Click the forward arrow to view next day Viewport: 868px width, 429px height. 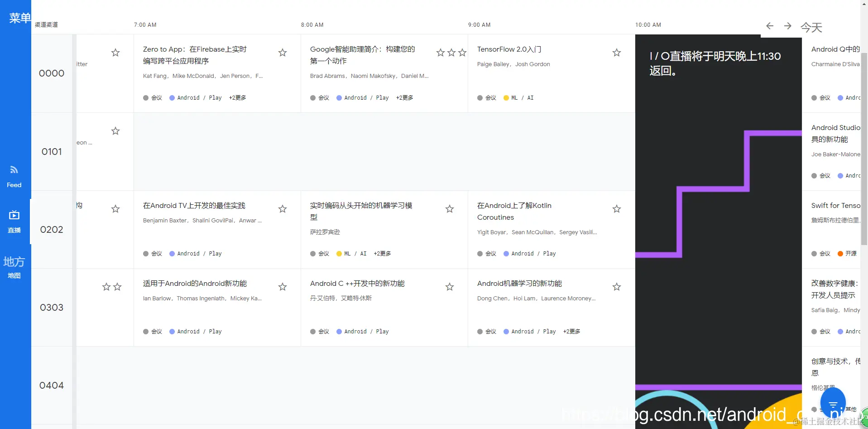click(787, 26)
